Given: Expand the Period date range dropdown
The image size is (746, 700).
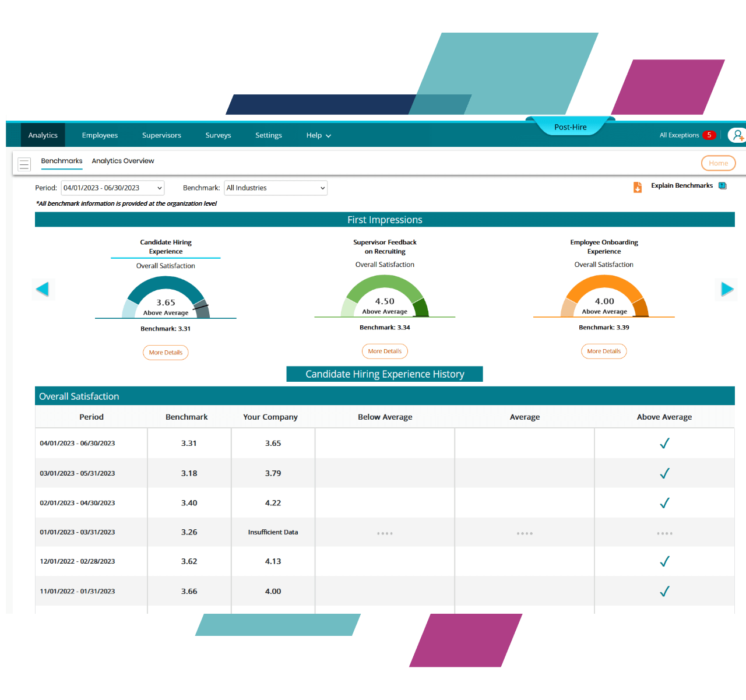Looking at the screenshot, I should tap(112, 188).
